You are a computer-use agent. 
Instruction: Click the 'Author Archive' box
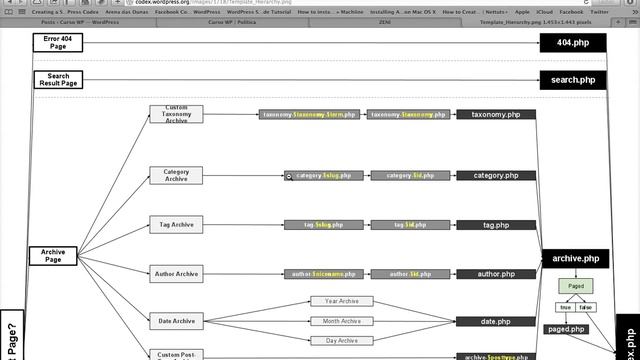coord(176,274)
